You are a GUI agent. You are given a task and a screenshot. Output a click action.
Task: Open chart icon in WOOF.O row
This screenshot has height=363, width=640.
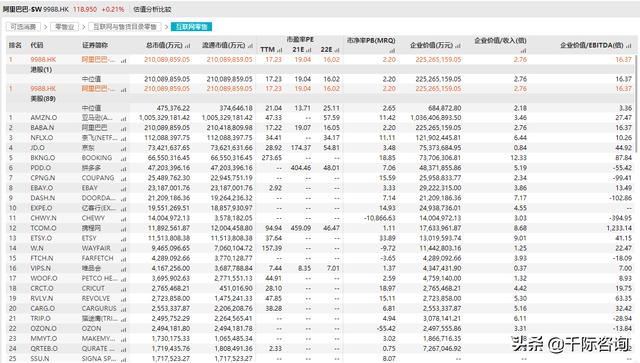click(124, 279)
